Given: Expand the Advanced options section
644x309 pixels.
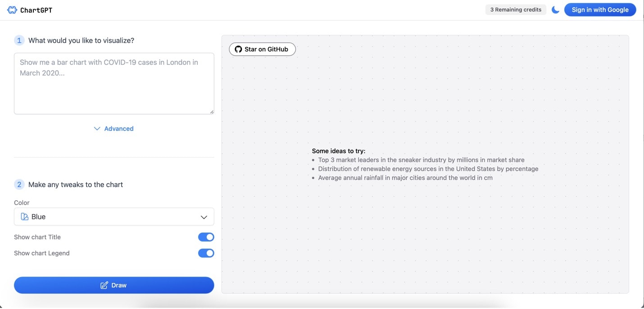Looking at the screenshot, I should pyautogui.click(x=114, y=129).
